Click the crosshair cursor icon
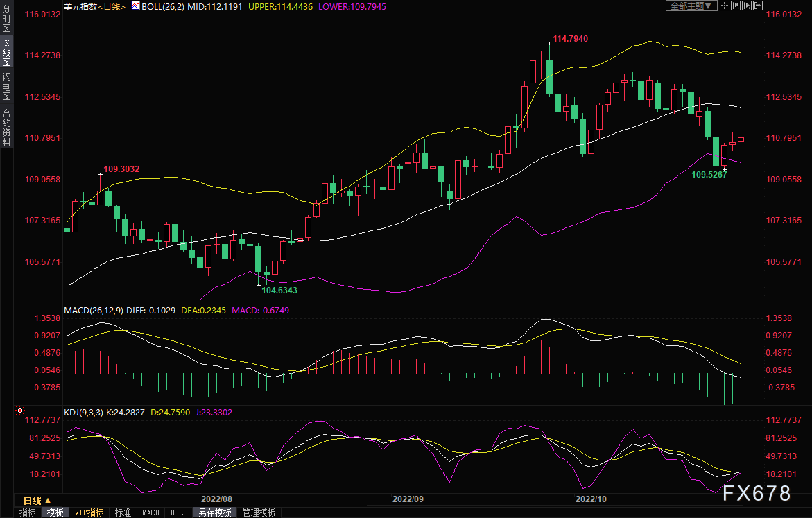Screen dimensions: 812x518 [725, 6]
